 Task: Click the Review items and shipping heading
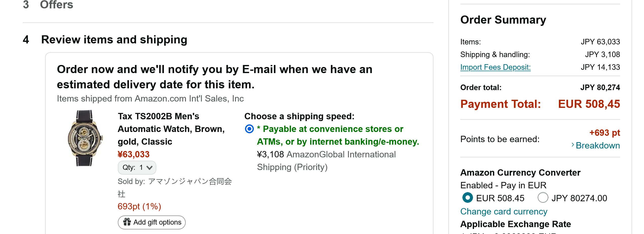(x=114, y=40)
